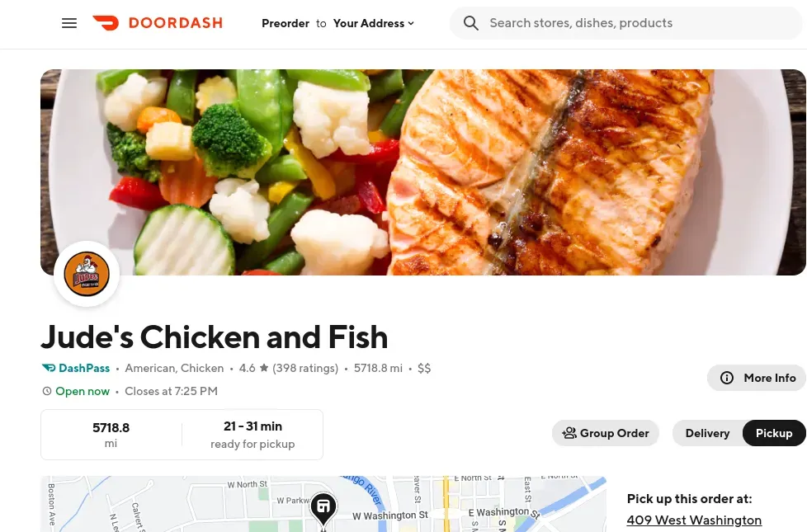Viewport: 807px width, 532px height.
Task: Expand the Your Address dropdown
Action: [x=374, y=23]
